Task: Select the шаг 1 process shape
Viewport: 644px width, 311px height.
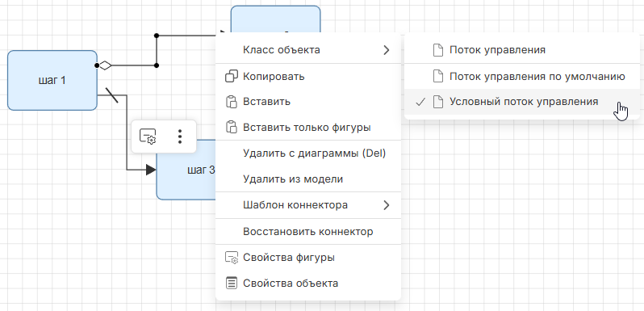Action: [52, 80]
